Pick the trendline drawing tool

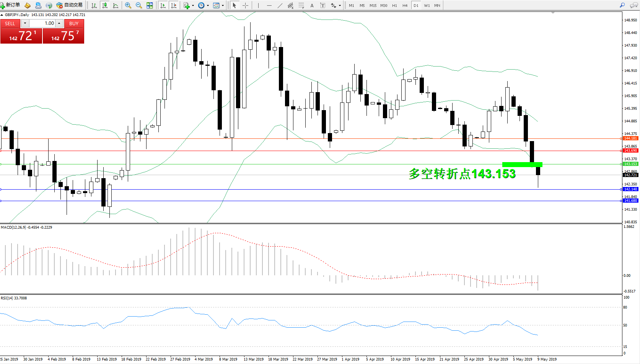tap(280, 5)
